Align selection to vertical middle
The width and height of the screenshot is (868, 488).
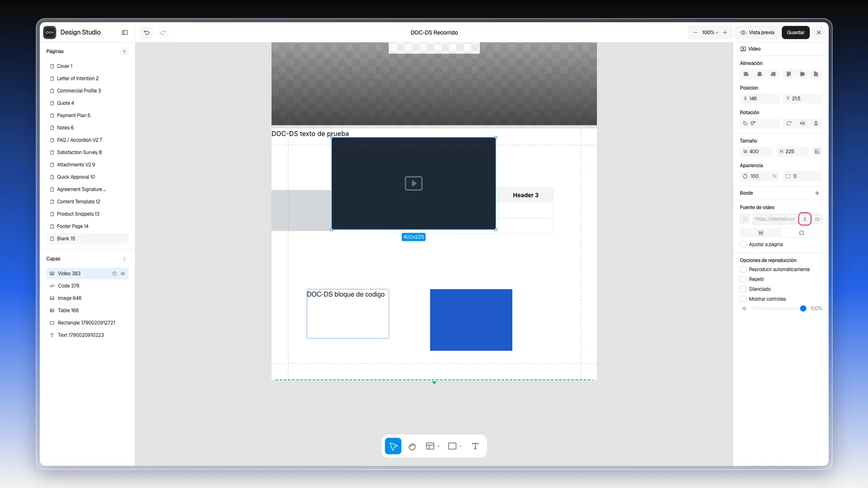(802, 74)
